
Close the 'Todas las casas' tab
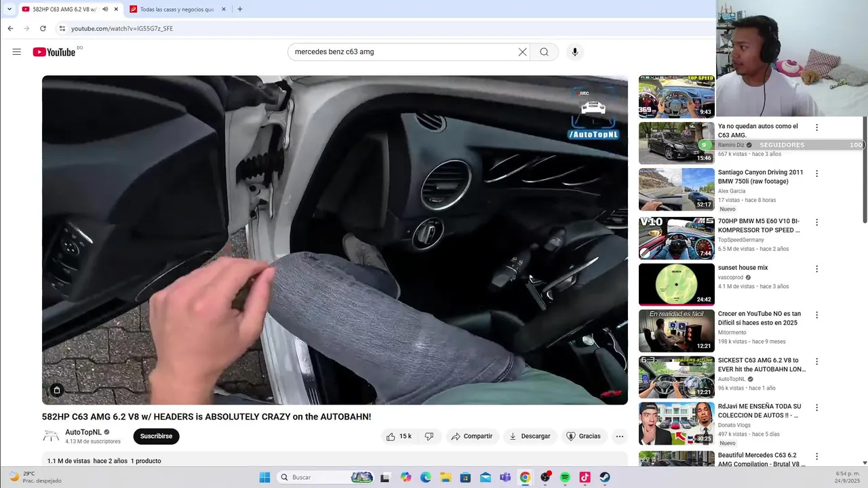pos(224,9)
